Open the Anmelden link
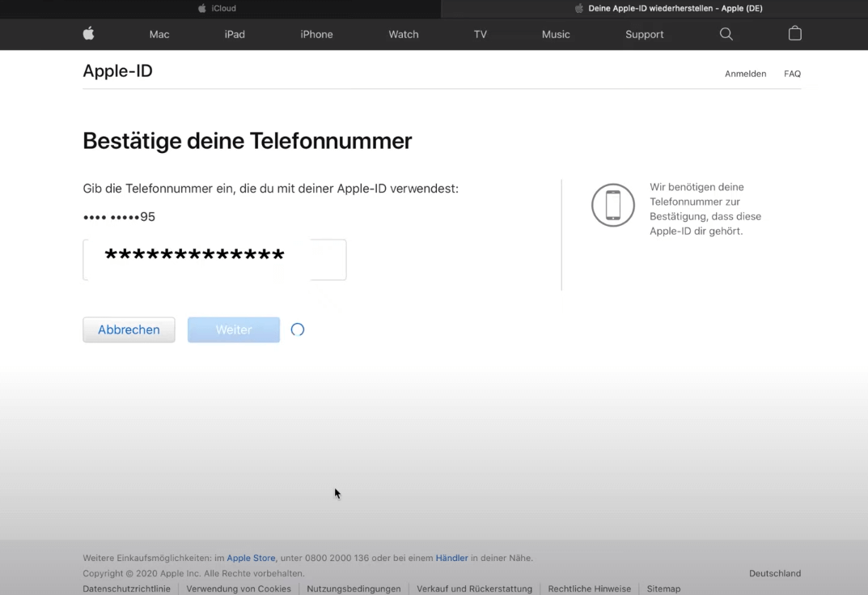This screenshot has width=868, height=595. point(745,74)
